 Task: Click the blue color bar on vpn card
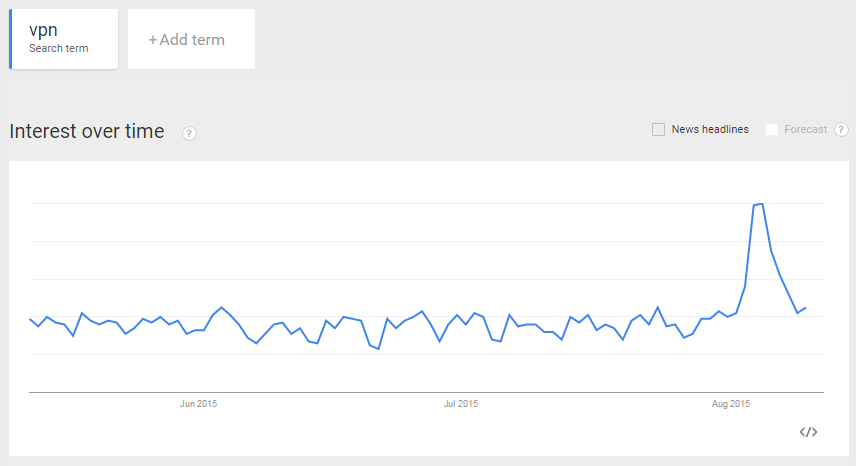point(10,39)
